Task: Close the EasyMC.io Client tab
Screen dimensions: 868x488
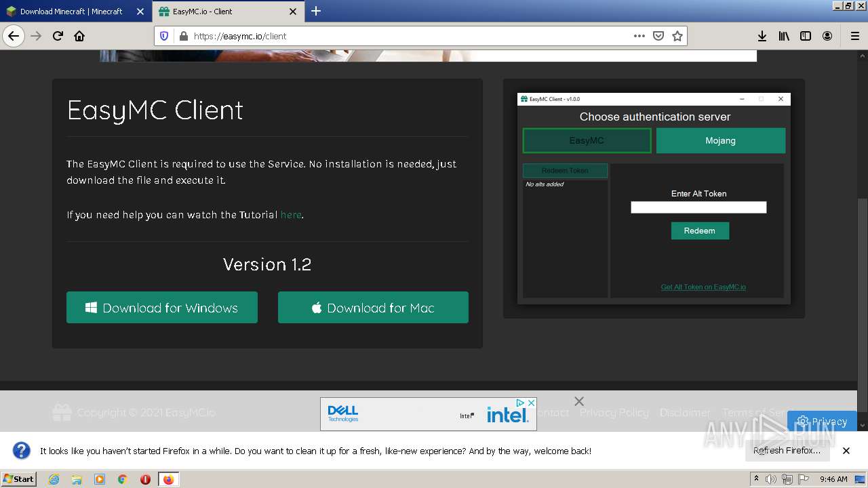Action: [293, 12]
